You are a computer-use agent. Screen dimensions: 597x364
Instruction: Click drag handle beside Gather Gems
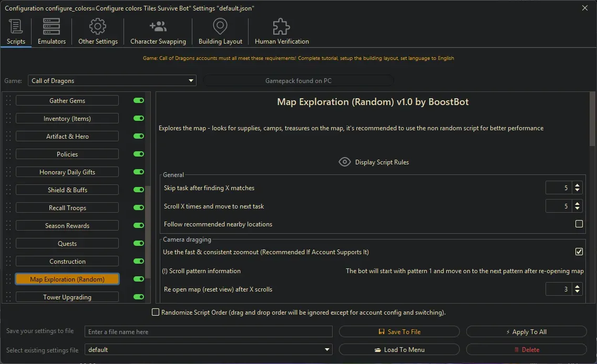click(x=8, y=101)
